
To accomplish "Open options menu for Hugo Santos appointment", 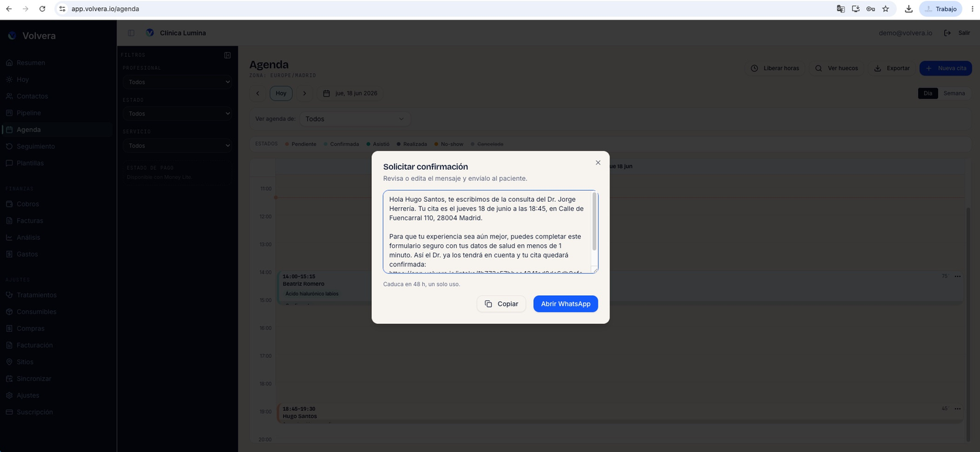I will coord(957,409).
